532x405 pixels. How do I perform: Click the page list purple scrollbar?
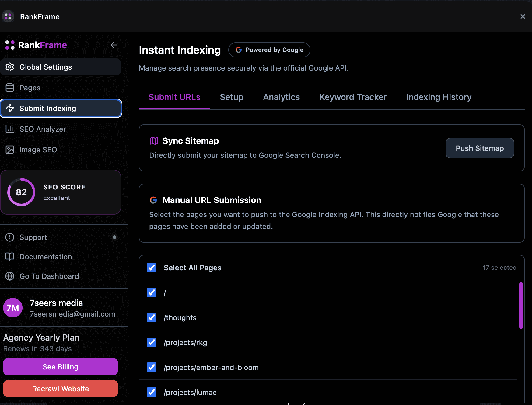pyautogui.click(x=521, y=306)
